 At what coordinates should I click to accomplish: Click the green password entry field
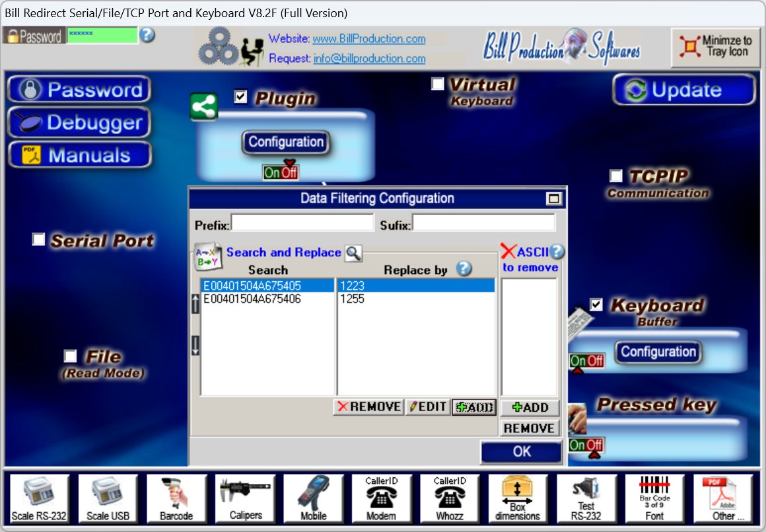pyautogui.click(x=102, y=35)
